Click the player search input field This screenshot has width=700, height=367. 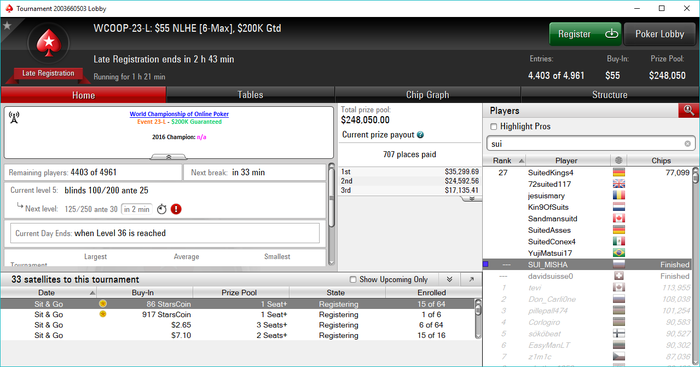point(591,144)
